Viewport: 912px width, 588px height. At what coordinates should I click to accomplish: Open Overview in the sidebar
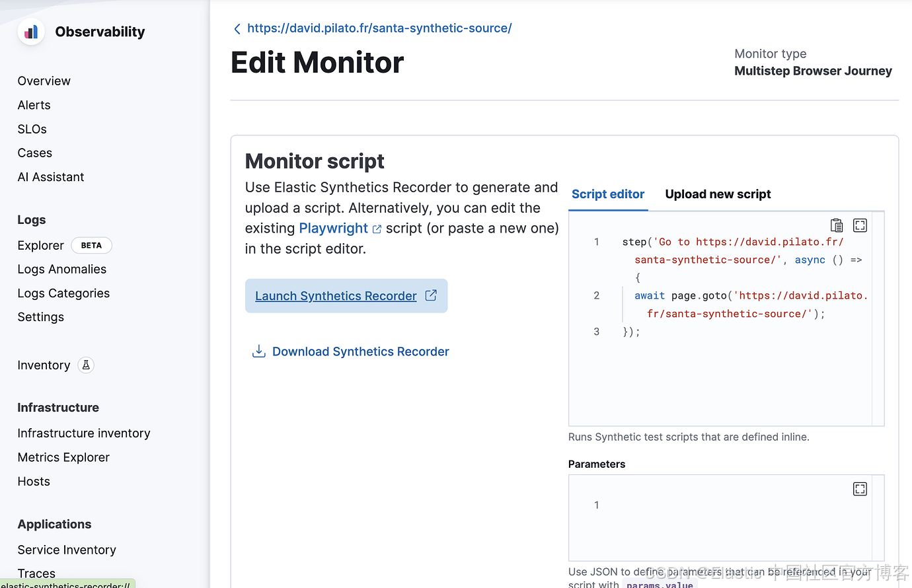point(44,81)
